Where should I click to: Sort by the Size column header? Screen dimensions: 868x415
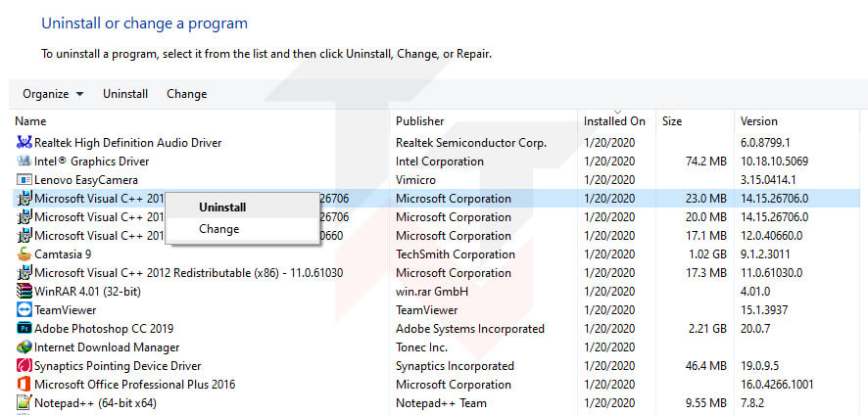tap(672, 121)
